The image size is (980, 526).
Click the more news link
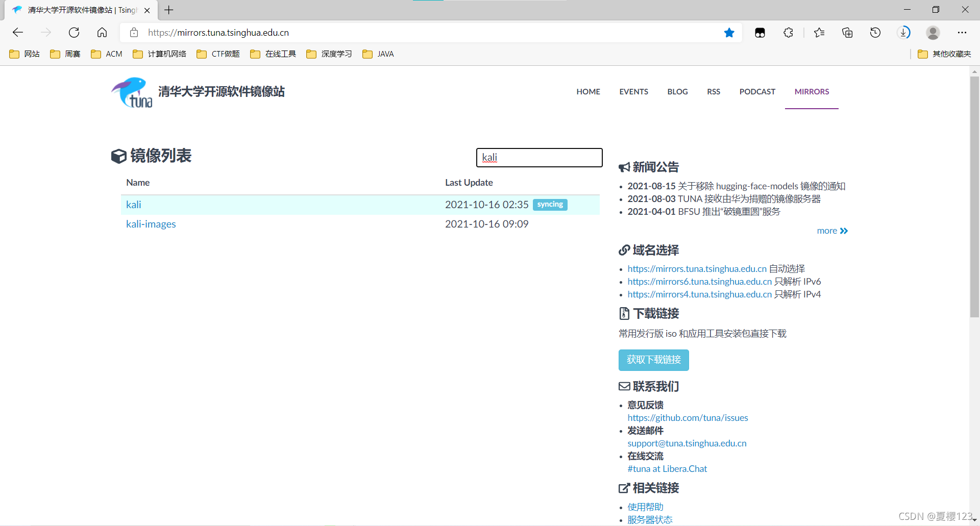pos(832,231)
